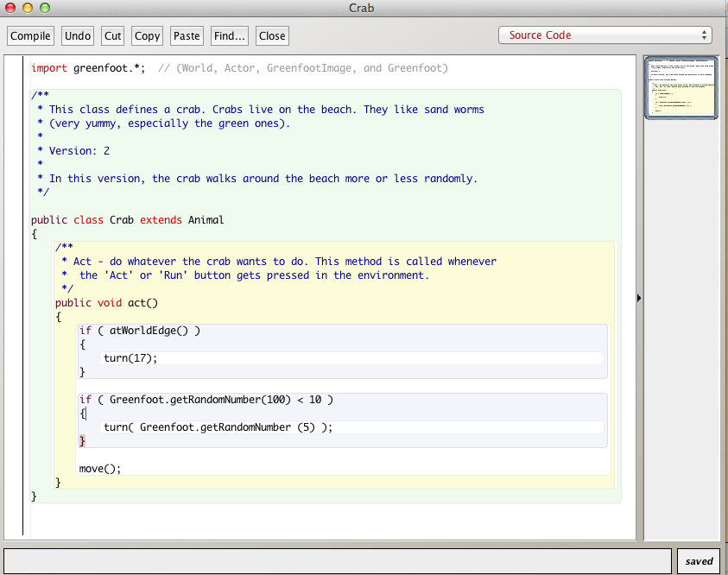Undo the last edit
Viewport: 728px width, 575px height.
[78, 35]
